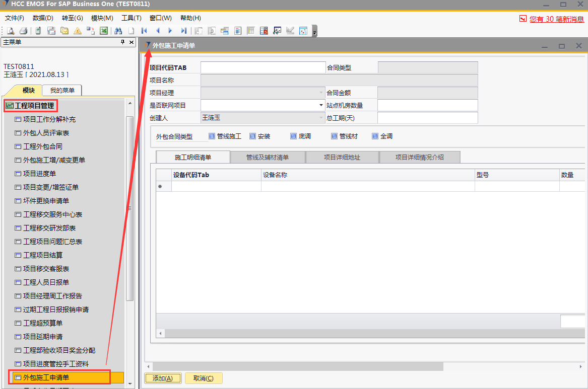The image size is (588, 389).
Task: Go to first record with toolbar arrow
Action: tap(144, 31)
